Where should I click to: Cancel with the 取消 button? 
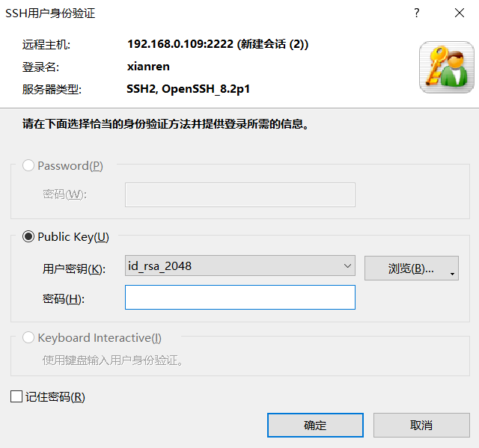tap(421, 425)
